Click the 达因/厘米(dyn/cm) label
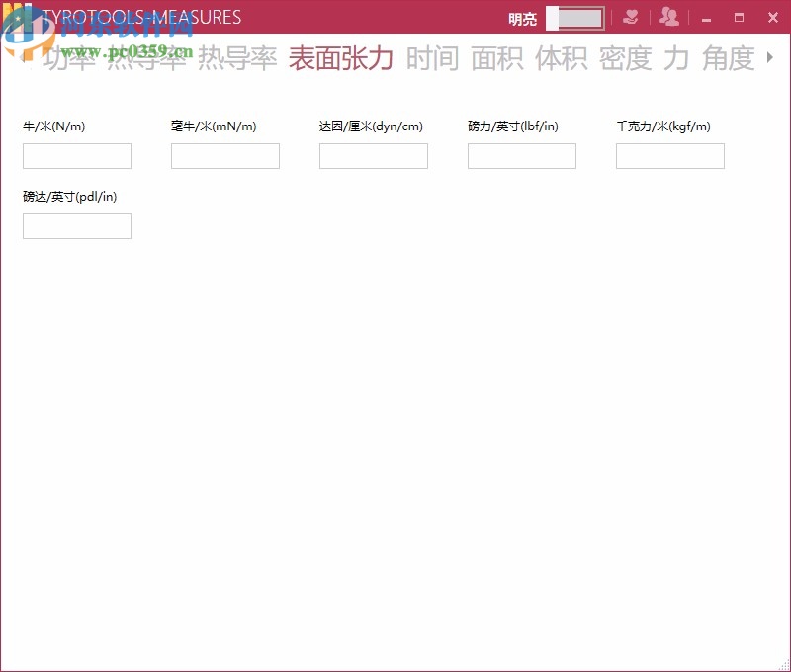This screenshot has height=672, width=791. tap(372, 126)
